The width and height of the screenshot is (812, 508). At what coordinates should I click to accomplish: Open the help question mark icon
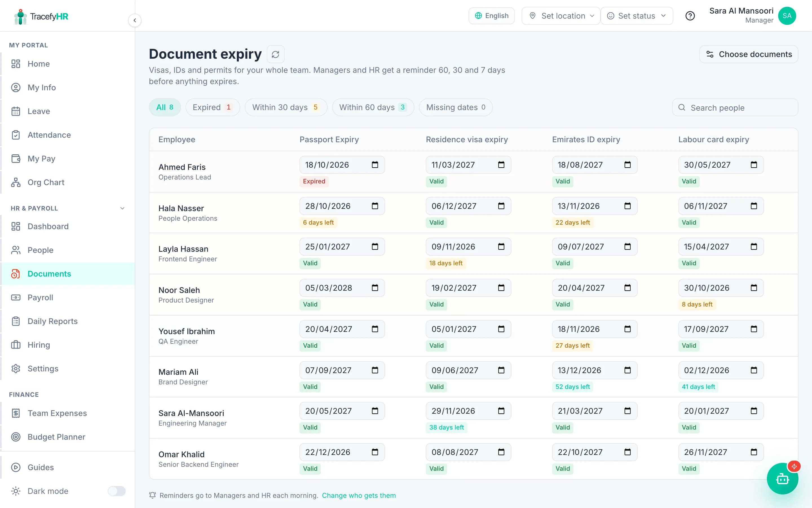[690, 16]
